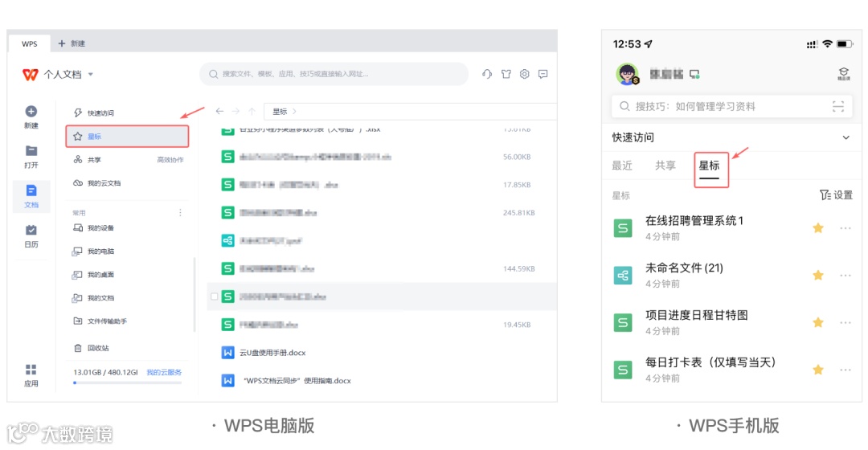This screenshot has width=868, height=450.
Task: Expand the 个人文档 dropdown arrow
Action: click(x=91, y=74)
